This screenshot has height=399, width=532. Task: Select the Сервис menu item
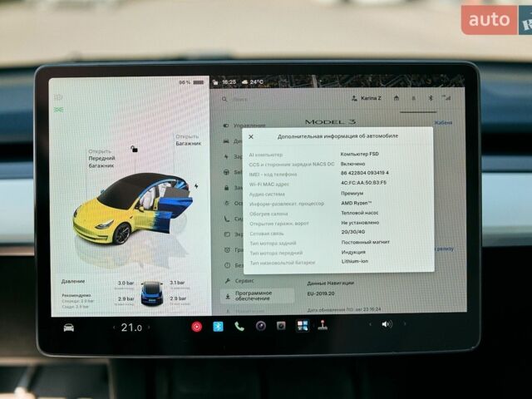(239, 281)
